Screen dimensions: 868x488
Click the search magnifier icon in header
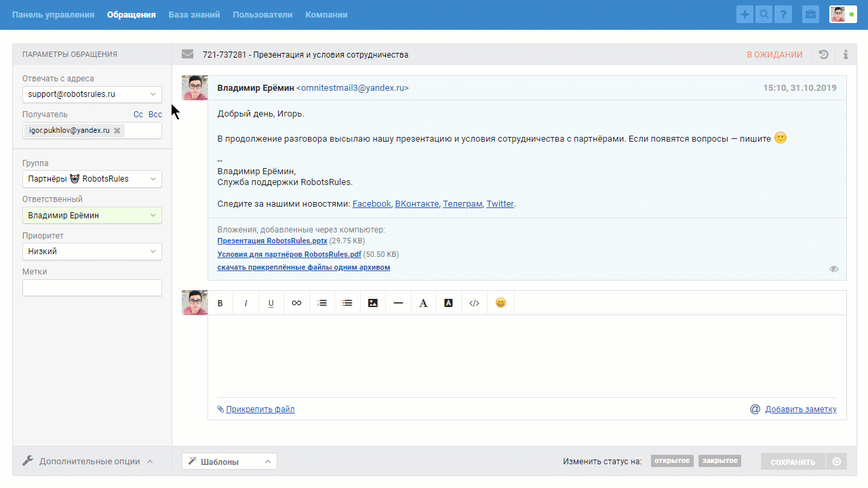pos(764,14)
